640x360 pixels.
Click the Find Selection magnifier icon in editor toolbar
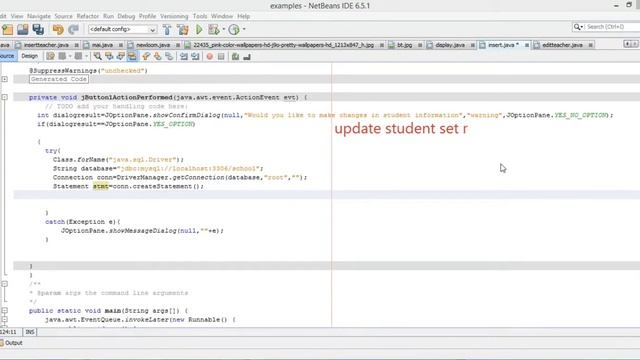(98, 56)
